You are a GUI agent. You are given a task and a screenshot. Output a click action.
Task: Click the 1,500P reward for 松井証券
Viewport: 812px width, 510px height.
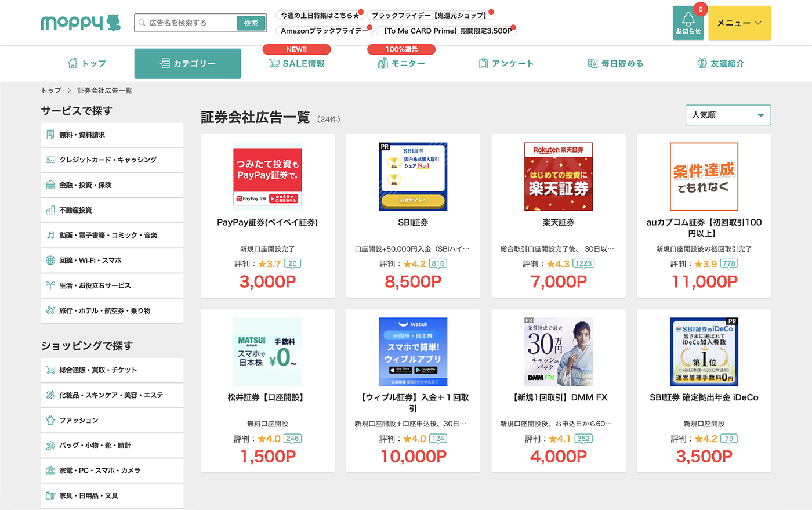click(267, 457)
